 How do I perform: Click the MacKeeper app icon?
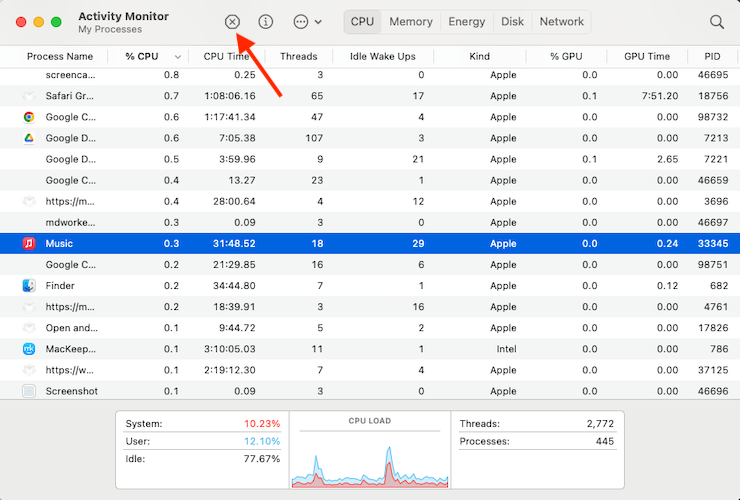29,349
